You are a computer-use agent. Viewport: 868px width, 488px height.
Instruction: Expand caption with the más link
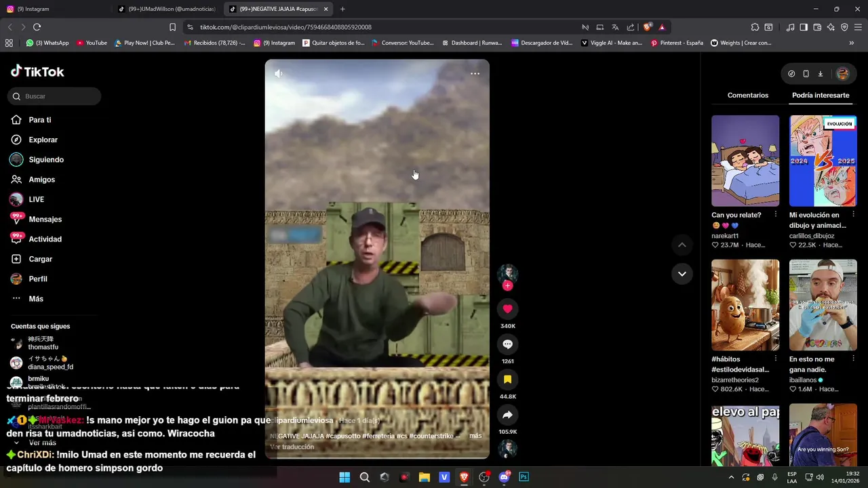475,436
